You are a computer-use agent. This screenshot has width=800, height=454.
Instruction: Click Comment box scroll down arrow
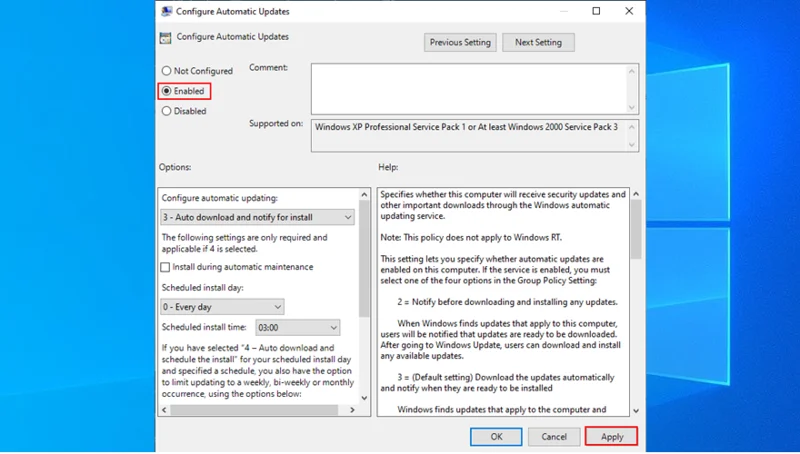(632, 107)
